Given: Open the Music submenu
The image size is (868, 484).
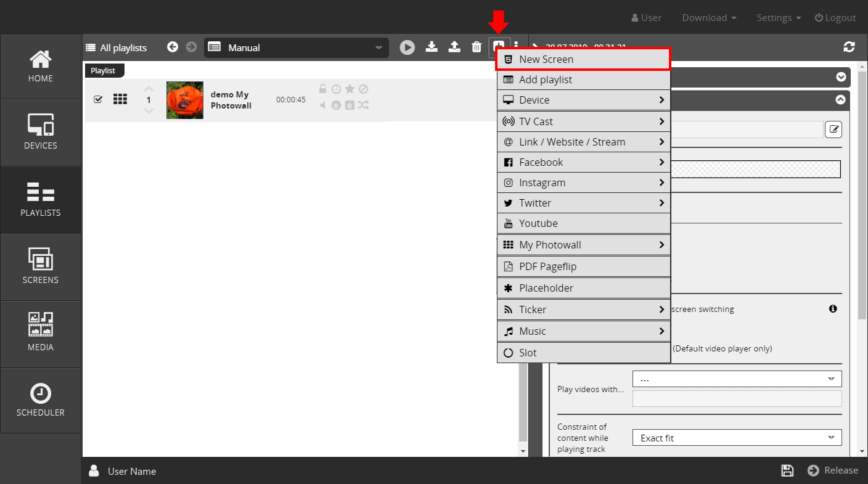Looking at the screenshot, I should click(x=583, y=331).
